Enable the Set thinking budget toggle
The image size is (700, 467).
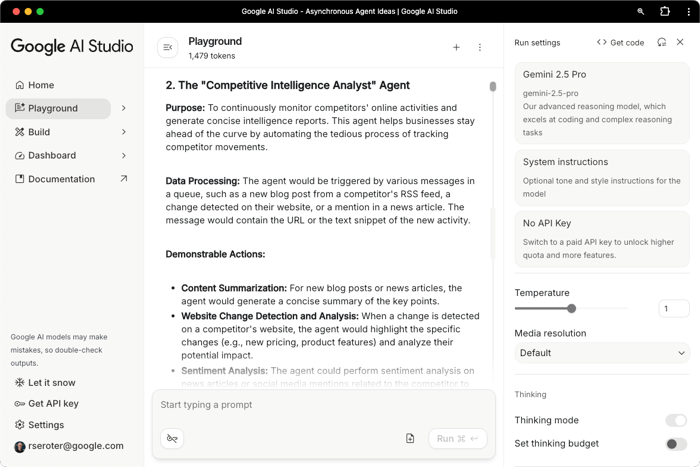tap(676, 444)
